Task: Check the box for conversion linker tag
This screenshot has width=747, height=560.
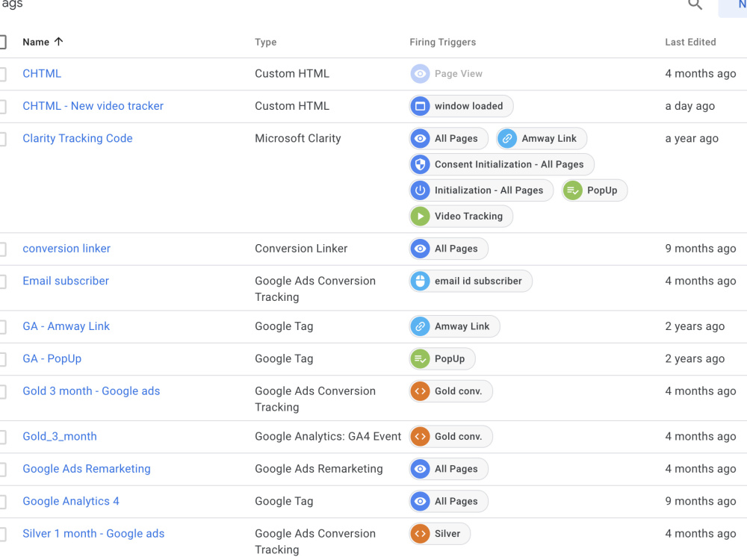Action: (2, 249)
